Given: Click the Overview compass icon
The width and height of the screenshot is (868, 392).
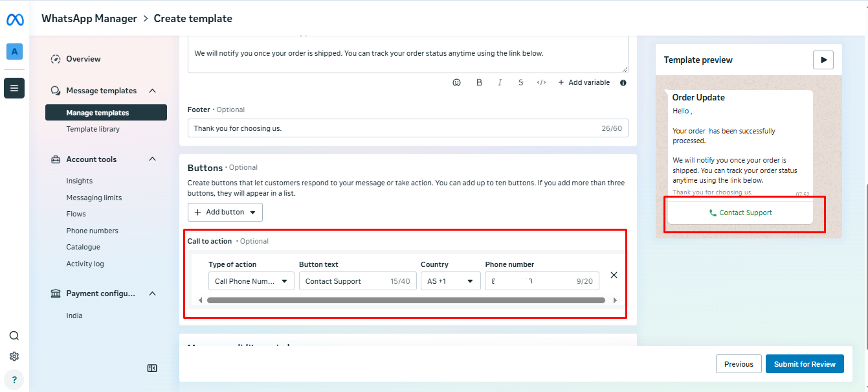Looking at the screenshot, I should [x=56, y=59].
